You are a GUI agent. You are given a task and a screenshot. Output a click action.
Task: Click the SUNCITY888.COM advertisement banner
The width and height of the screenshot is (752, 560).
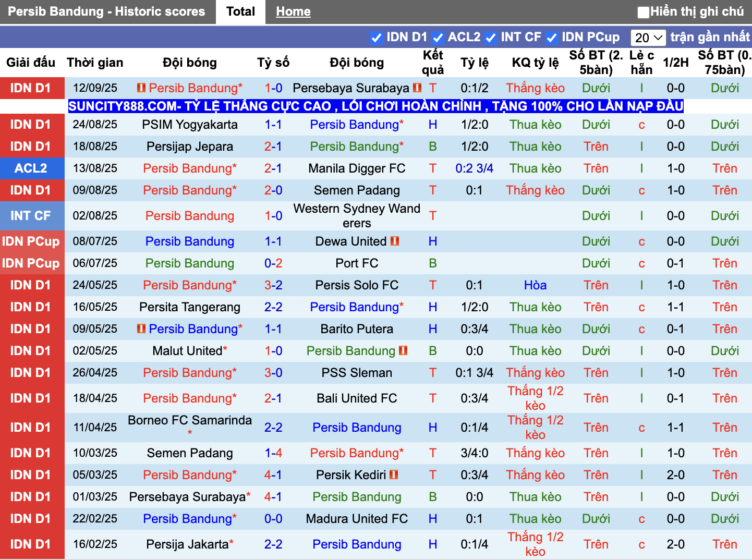(x=375, y=106)
